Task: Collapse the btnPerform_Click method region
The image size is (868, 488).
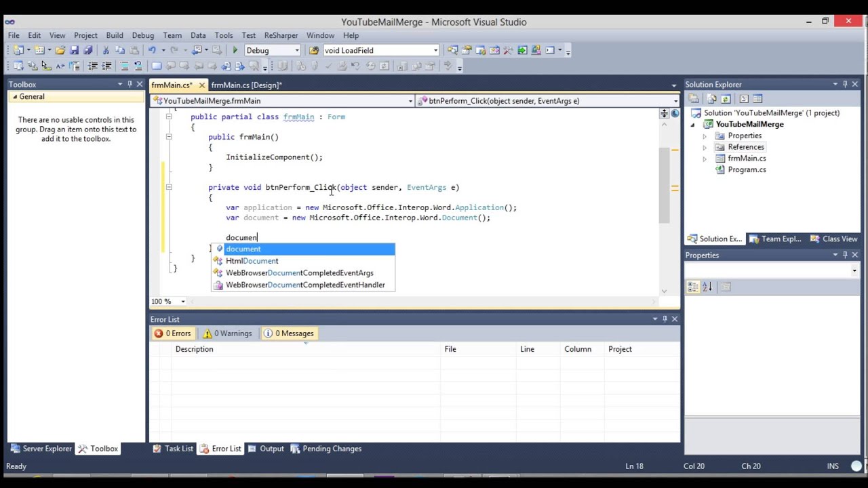Action: point(169,187)
